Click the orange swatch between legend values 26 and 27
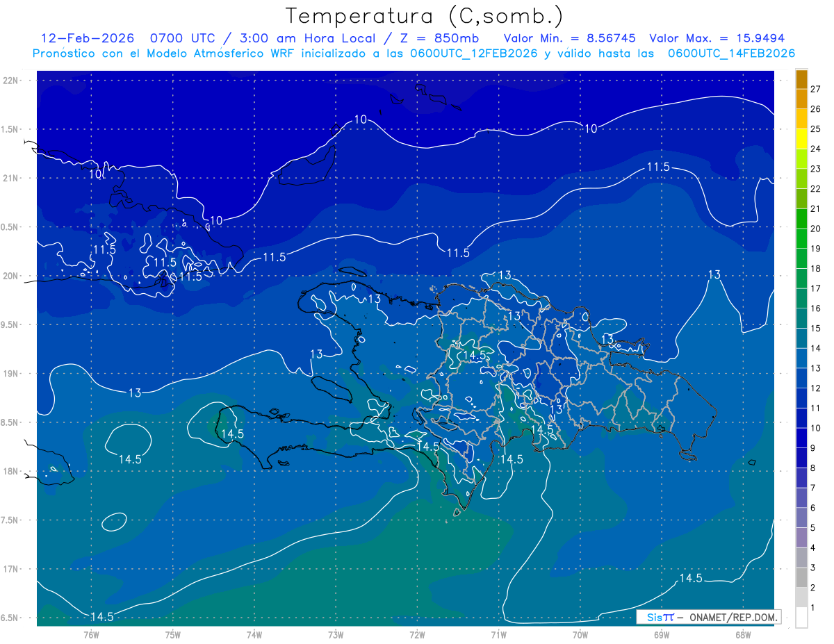The width and height of the screenshot is (834, 644). [801, 99]
